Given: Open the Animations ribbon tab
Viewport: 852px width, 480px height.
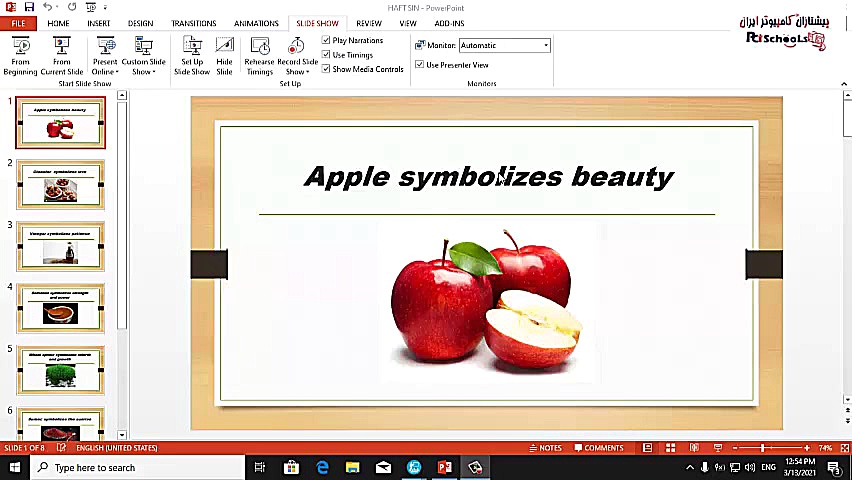Looking at the screenshot, I should coord(256,23).
